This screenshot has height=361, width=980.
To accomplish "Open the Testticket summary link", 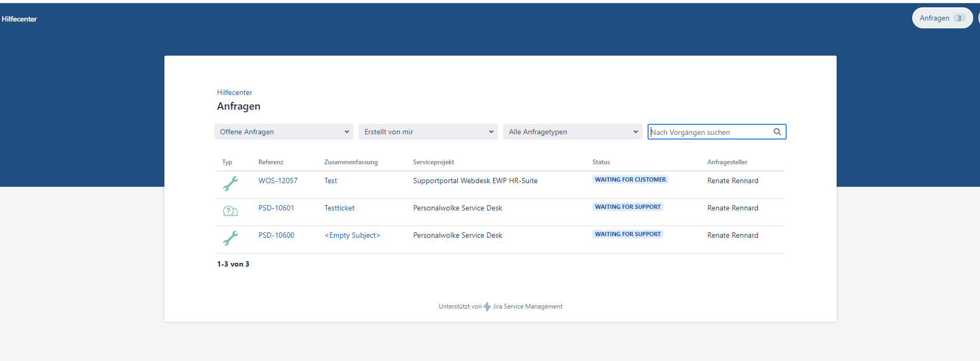I will pos(339,208).
